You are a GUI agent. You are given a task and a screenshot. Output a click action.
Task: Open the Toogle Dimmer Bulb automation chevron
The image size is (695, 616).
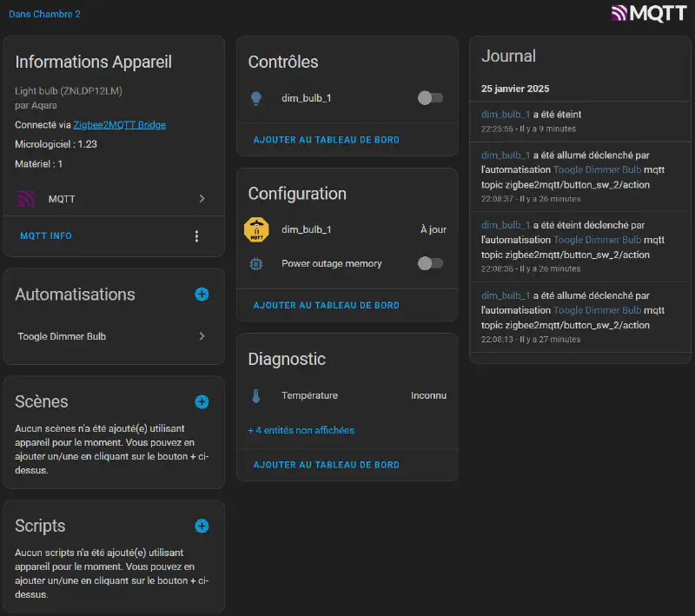[202, 336]
